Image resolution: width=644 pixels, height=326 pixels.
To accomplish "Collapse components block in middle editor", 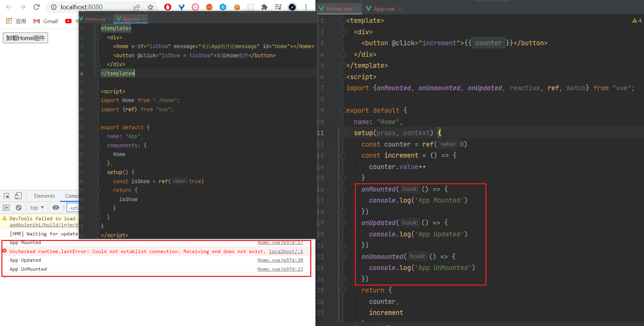I will (x=98, y=145).
